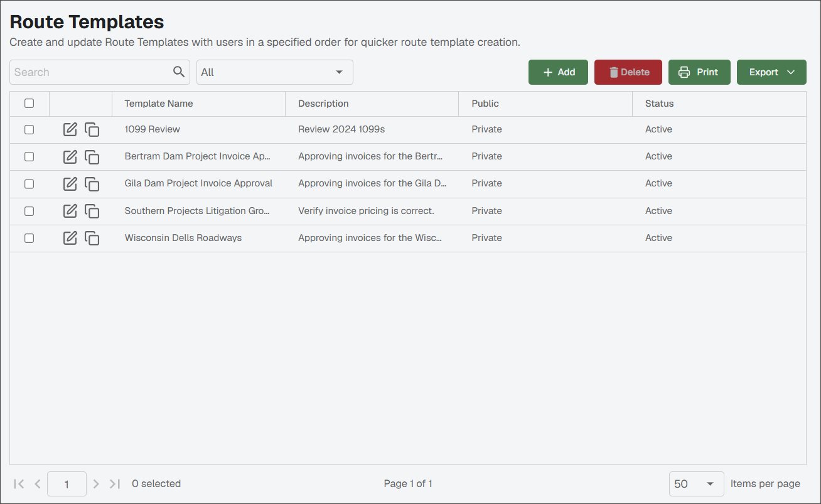Duplicate the Gila Dam Project template
Image resolution: width=821 pixels, height=504 pixels.
[x=92, y=184]
